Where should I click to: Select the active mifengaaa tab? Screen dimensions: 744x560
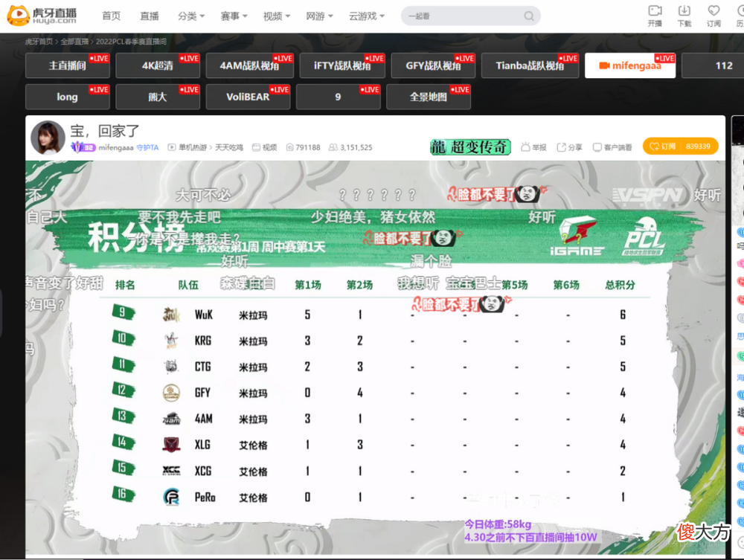click(x=630, y=65)
